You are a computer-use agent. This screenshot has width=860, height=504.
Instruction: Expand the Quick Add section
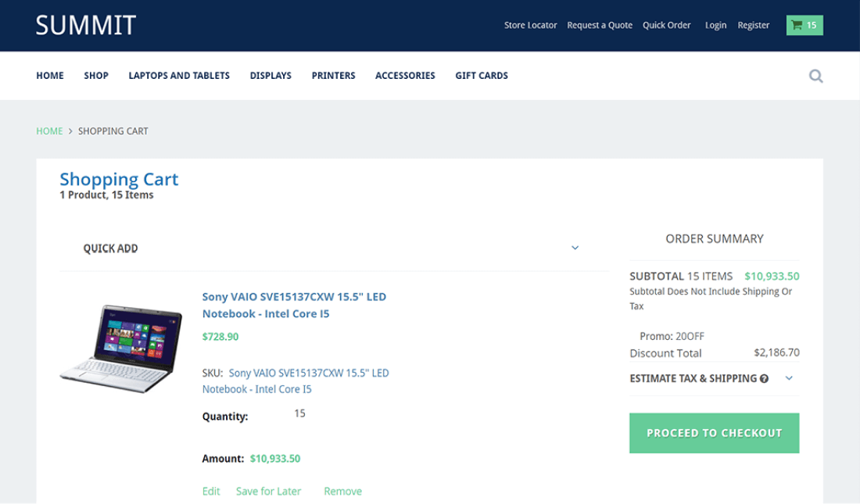[x=575, y=247]
